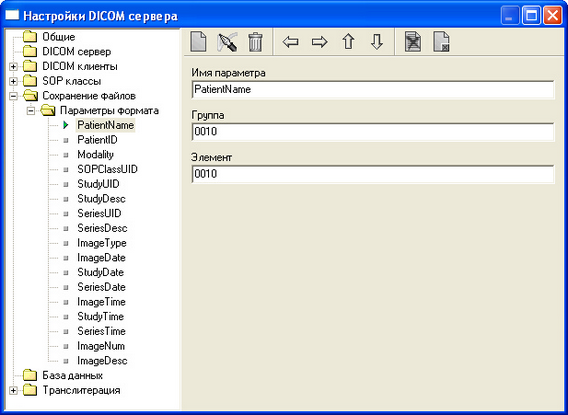
Task: Select the Общие tree item
Action: pyautogui.click(x=59, y=37)
